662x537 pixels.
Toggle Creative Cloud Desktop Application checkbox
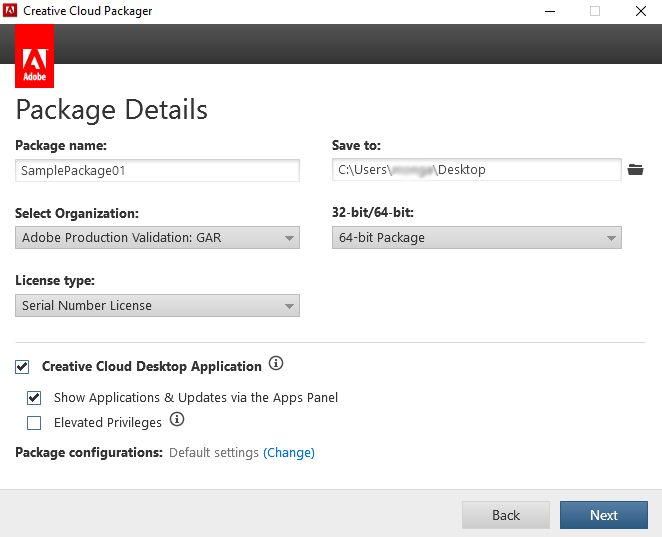[22, 367]
